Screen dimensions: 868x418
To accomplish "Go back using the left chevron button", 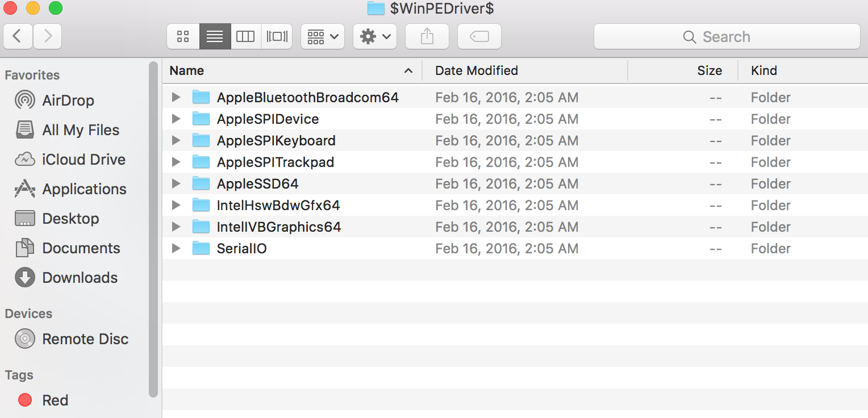I will pos(18,37).
